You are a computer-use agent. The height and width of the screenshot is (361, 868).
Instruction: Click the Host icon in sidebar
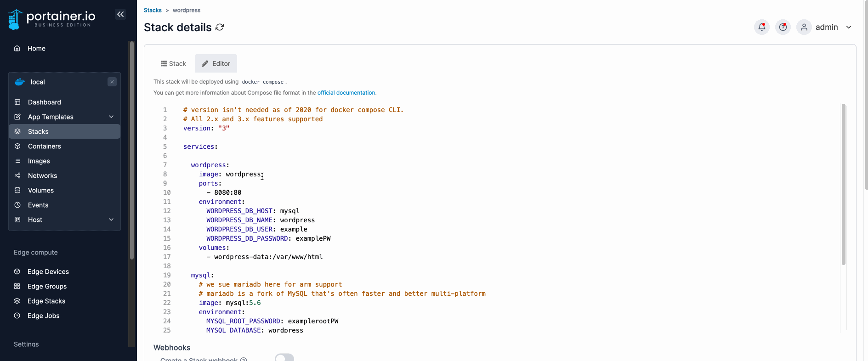17,220
